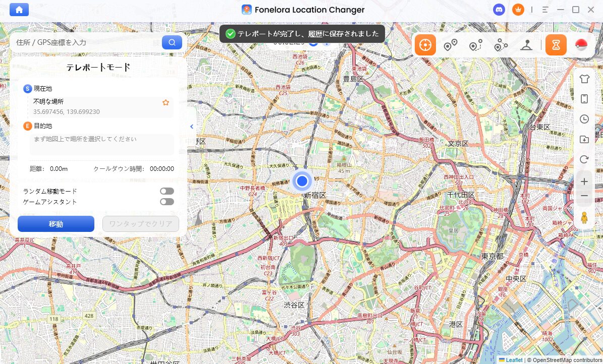Choose multi-spot route mode icon
The width and height of the screenshot is (603, 364).
tap(501, 45)
